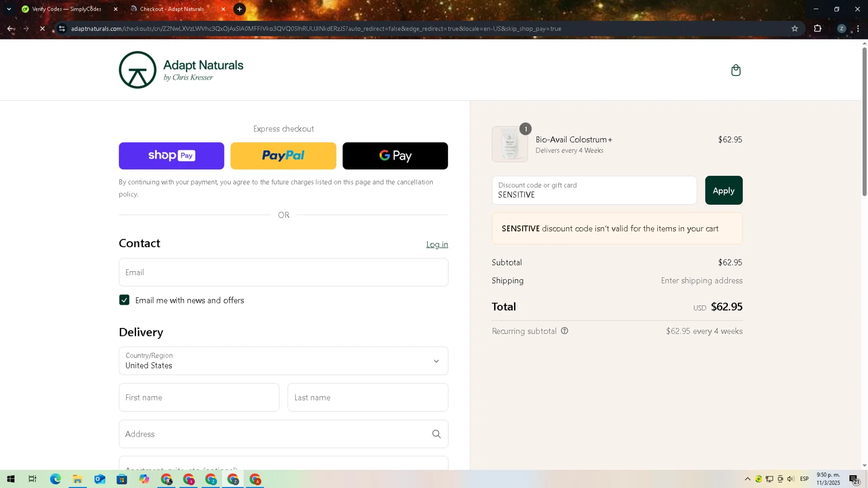Image resolution: width=868 pixels, height=488 pixels.
Task: Bookmark this page with the star icon
Action: coord(795,28)
